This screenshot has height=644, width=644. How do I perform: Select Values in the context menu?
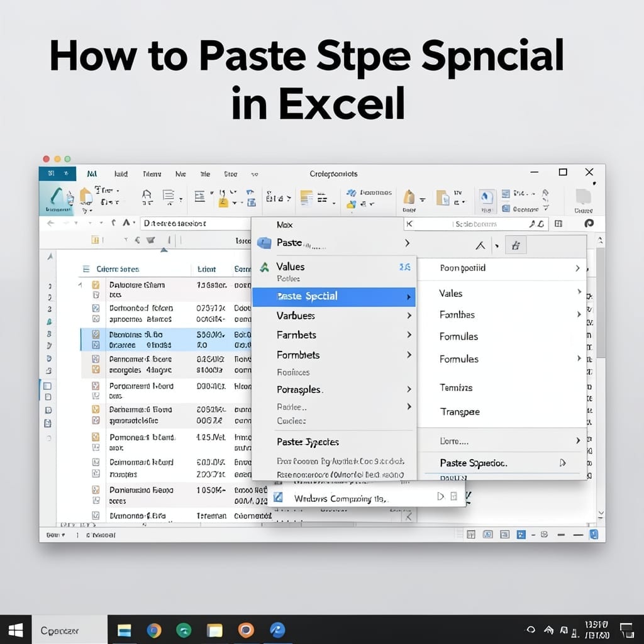point(291,267)
